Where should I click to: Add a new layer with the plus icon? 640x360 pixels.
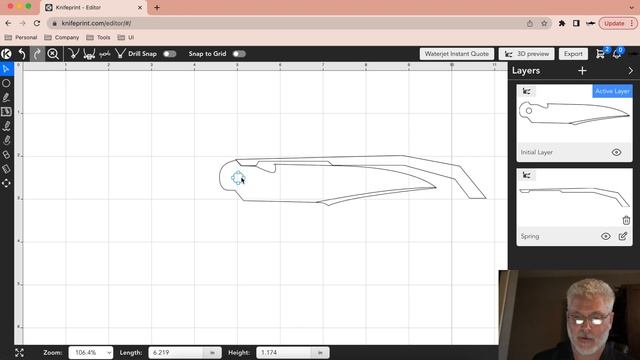click(582, 71)
